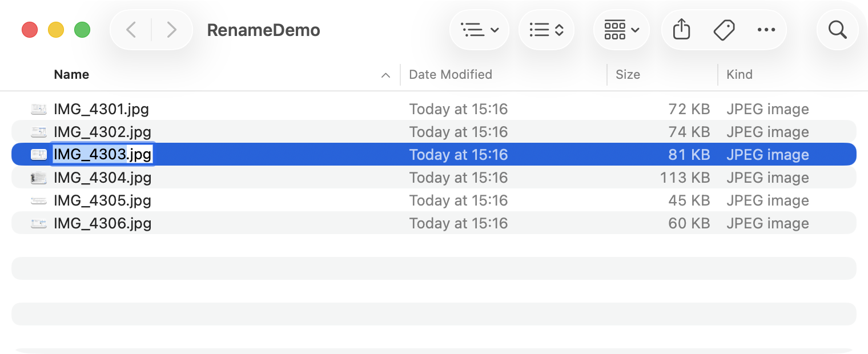Click inside the IMG_4303.jpg rename field
The image size is (868, 354).
[x=103, y=155]
